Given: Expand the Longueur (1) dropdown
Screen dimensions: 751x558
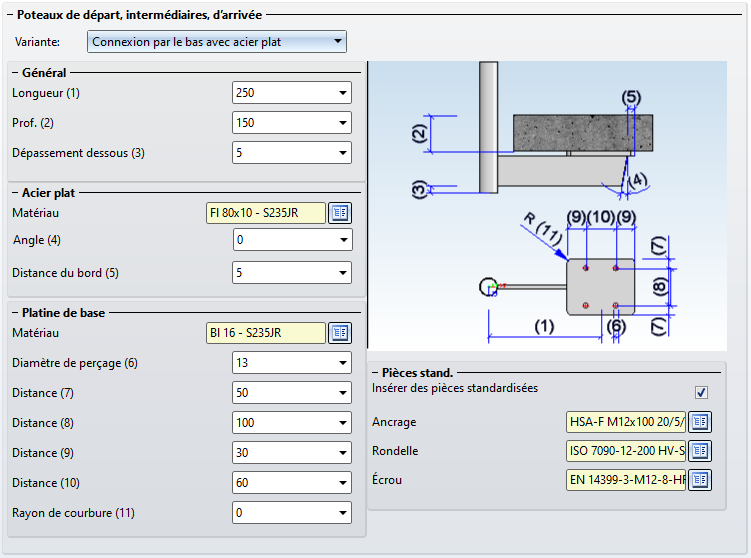Looking at the screenshot, I should pyautogui.click(x=343, y=93).
